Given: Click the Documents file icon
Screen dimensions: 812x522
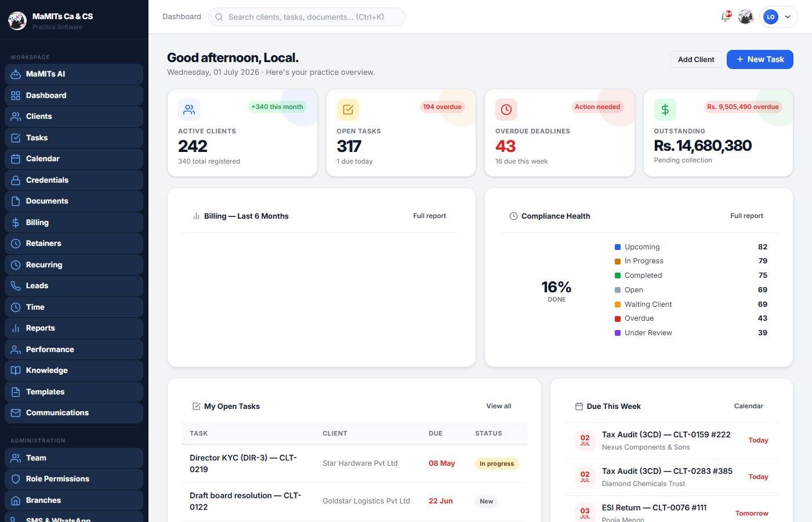Looking at the screenshot, I should coord(16,201).
